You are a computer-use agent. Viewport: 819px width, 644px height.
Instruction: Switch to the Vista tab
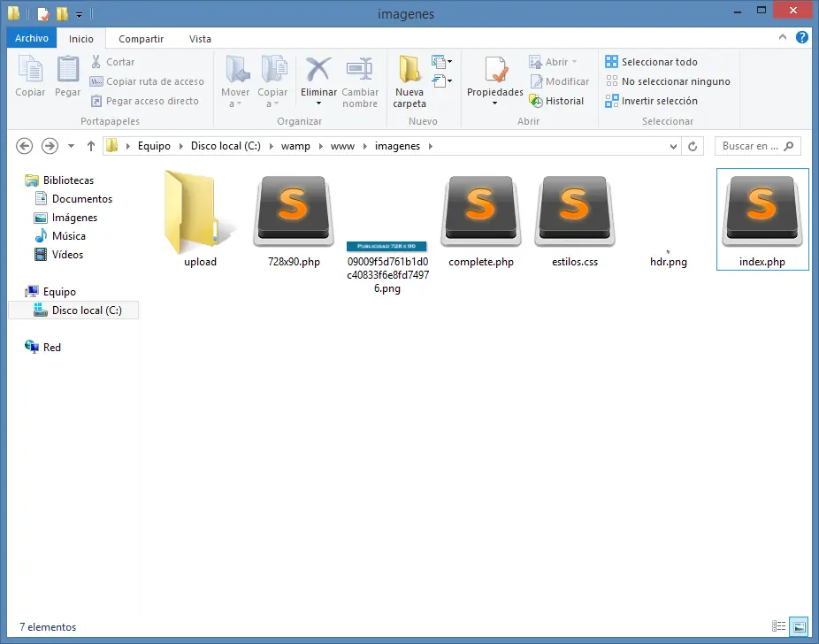pyautogui.click(x=200, y=39)
